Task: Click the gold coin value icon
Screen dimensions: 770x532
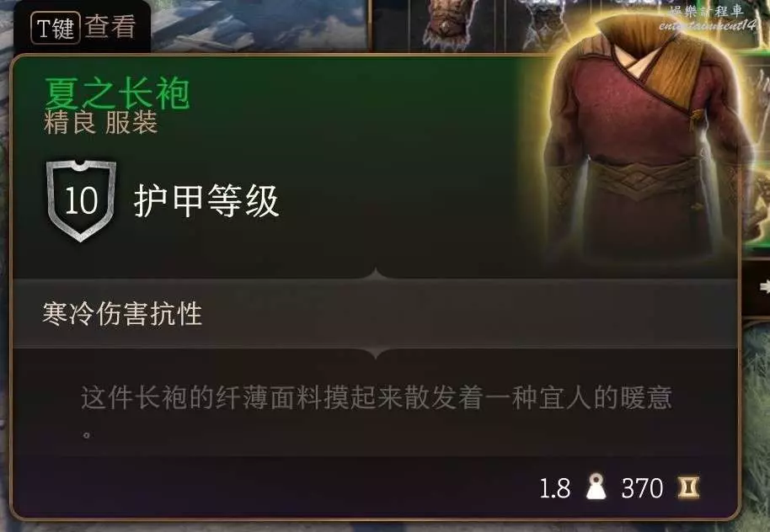Action: click(x=688, y=487)
